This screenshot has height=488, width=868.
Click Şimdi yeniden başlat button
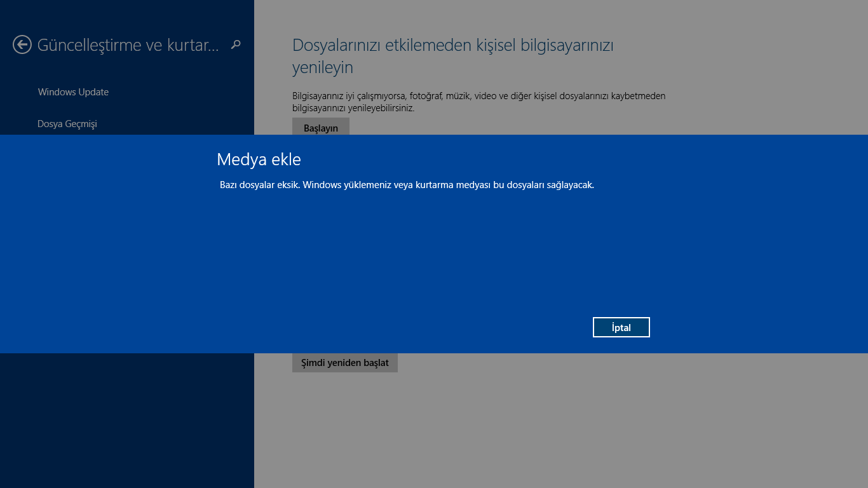coord(345,363)
